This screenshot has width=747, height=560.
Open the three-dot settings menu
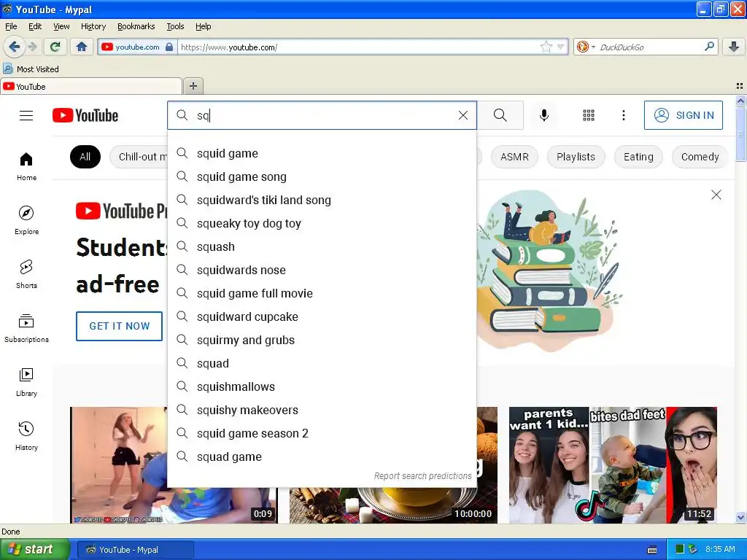click(623, 115)
